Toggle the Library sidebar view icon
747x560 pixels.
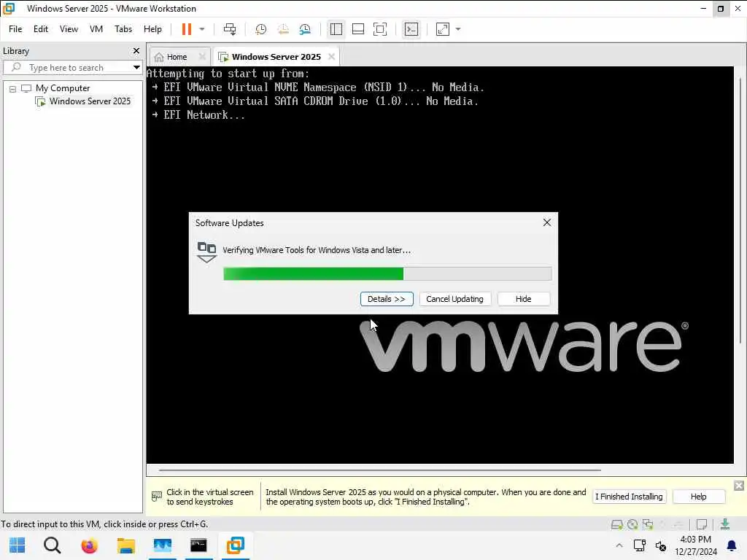[336, 29]
